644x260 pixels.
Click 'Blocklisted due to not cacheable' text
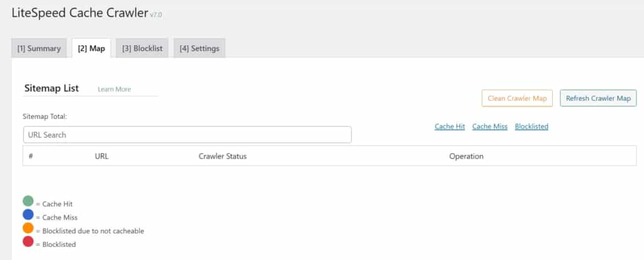(x=93, y=231)
